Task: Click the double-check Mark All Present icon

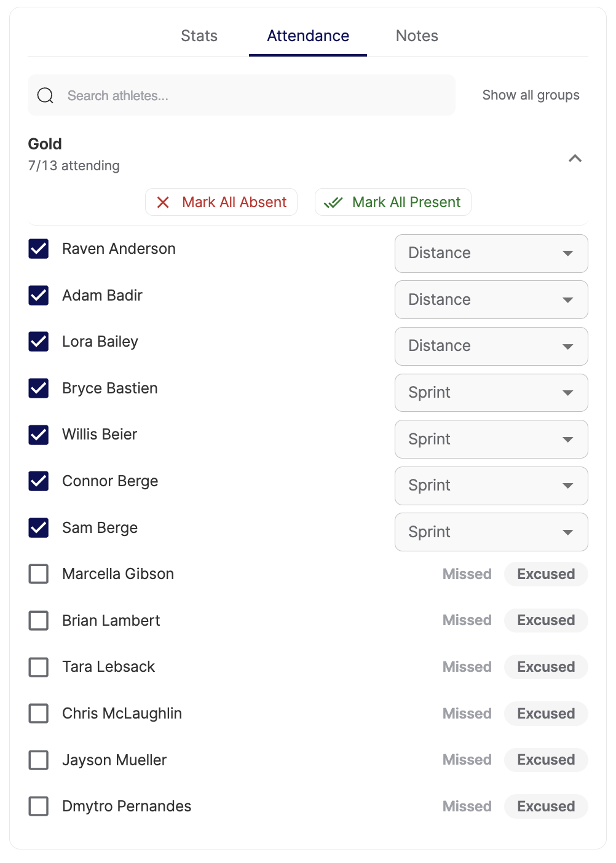Action: click(333, 202)
